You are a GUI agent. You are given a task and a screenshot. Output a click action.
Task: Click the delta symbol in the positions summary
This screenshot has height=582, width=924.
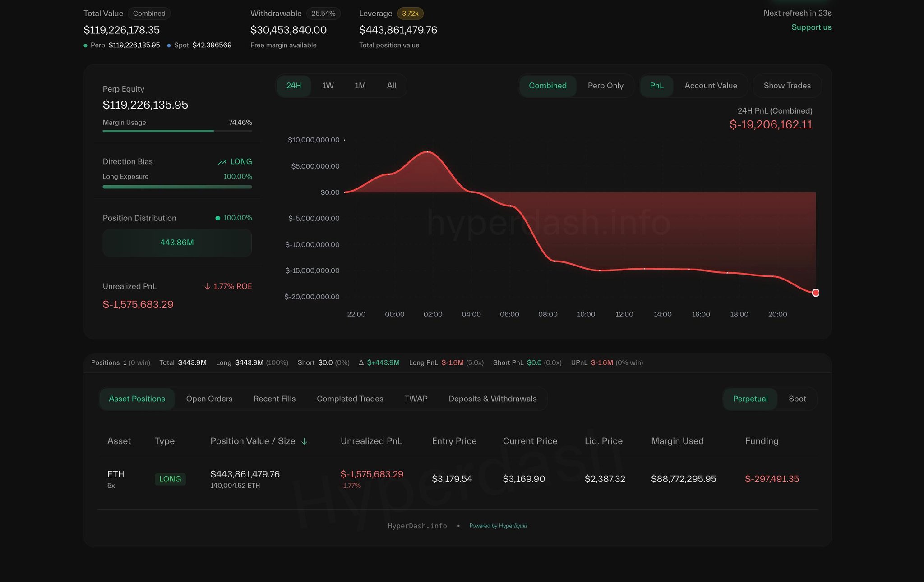[361, 363]
